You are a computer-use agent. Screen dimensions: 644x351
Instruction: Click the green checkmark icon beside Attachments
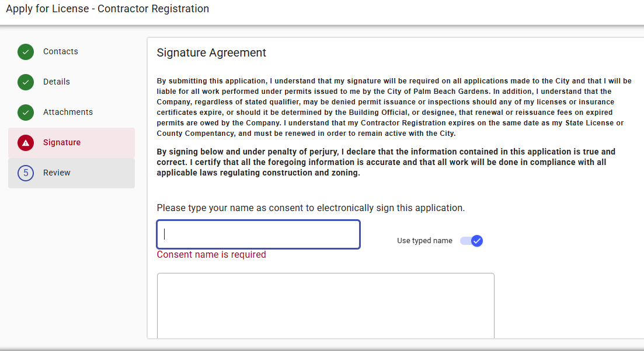[x=26, y=113]
